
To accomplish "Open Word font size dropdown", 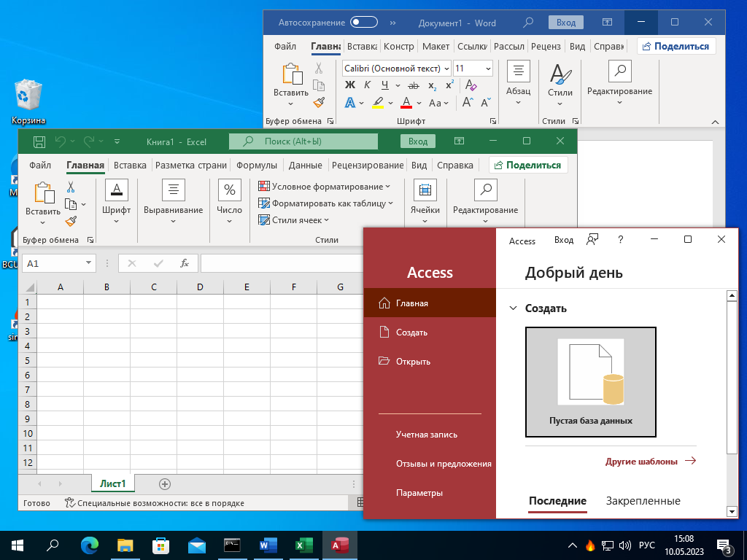I will pos(488,69).
